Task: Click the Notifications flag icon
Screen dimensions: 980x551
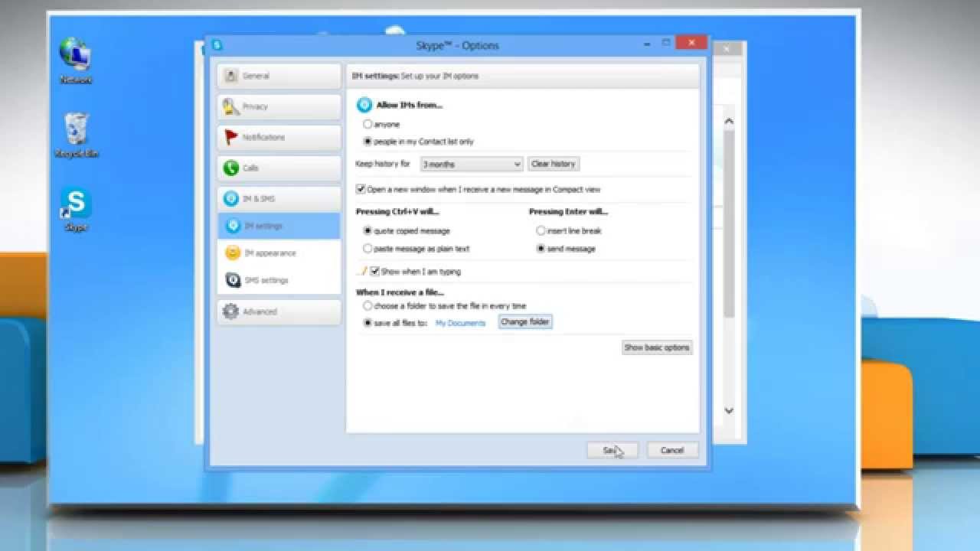Action: [x=230, y=137]
